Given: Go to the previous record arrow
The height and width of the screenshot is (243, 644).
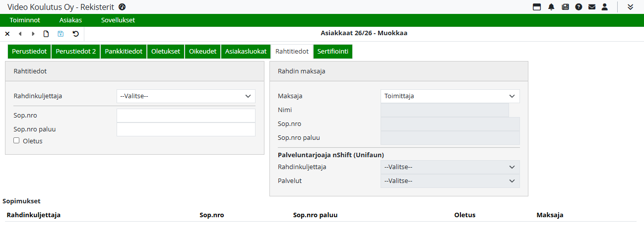Looking at the screenshot, I should click(20, 34).
